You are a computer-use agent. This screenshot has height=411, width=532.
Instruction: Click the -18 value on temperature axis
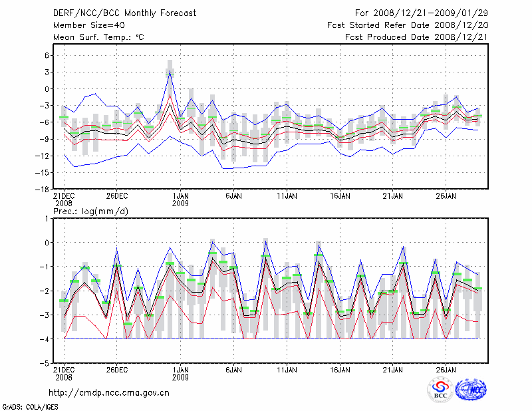pos(41,190)
